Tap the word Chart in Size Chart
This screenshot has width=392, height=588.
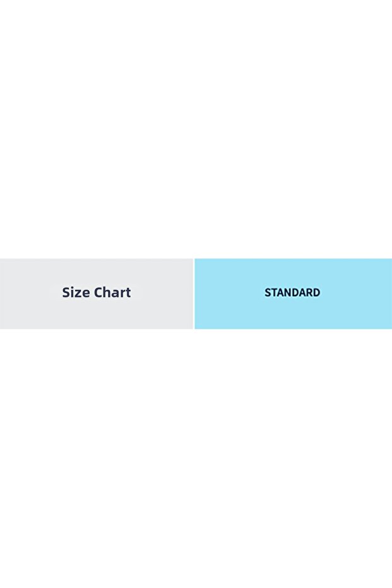coord(112,292)
